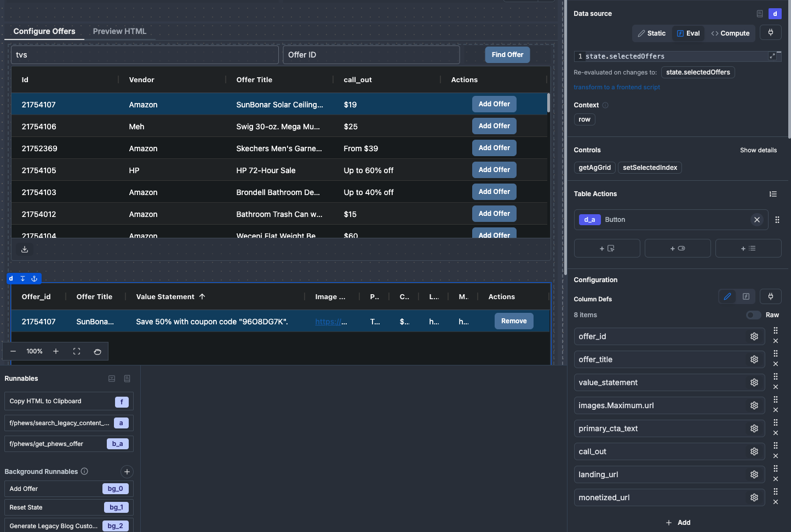Select the Eval data source mode

pyautogui.click(x=688, y=33)
